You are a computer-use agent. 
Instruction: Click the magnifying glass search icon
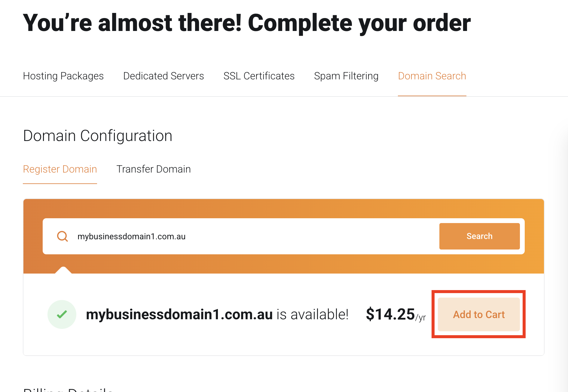pyautogui.click(x=62, y=236)
